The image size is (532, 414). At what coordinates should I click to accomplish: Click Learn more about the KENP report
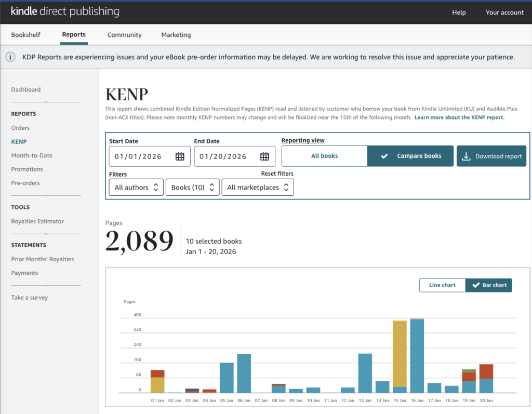459,117
